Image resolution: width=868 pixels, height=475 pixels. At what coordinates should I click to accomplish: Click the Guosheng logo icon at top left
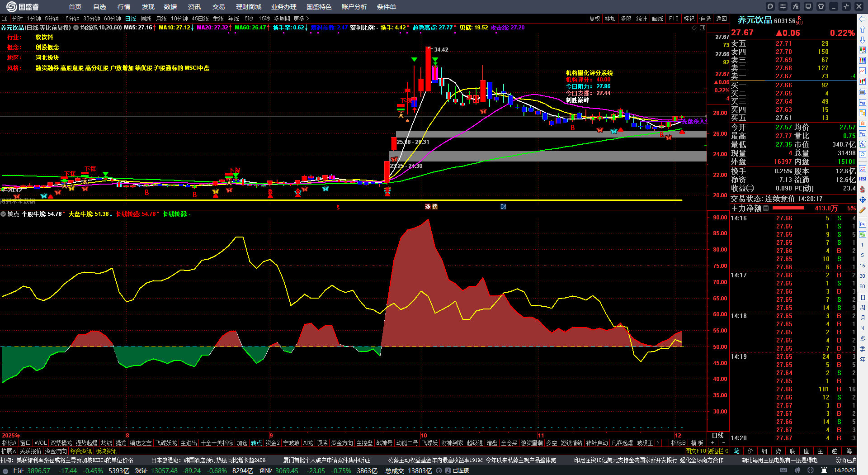[11, 7]
